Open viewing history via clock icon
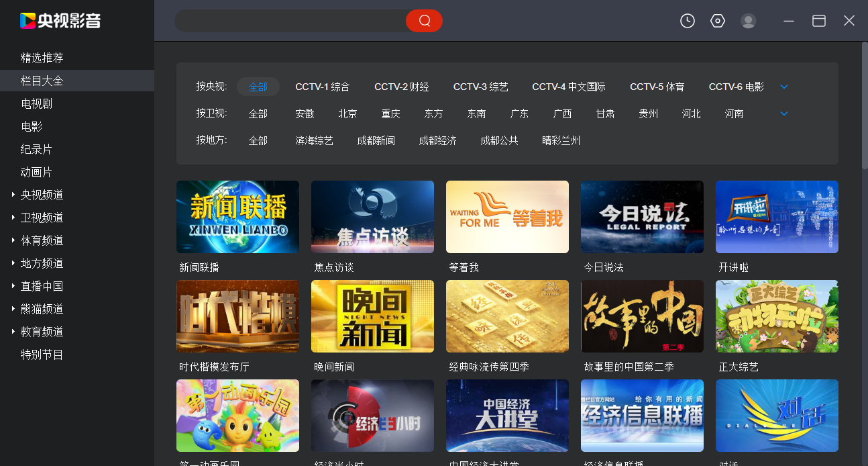The height and width of the screenshot is (466, 868). pyautogui.click(x=687, y=21)
